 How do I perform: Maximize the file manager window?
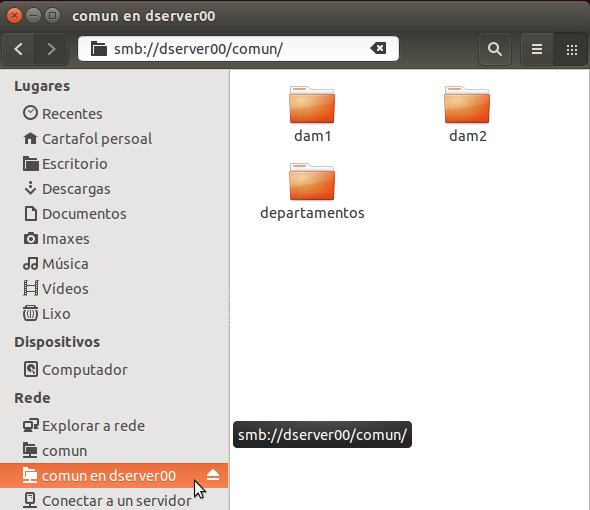tap(52, 16)
